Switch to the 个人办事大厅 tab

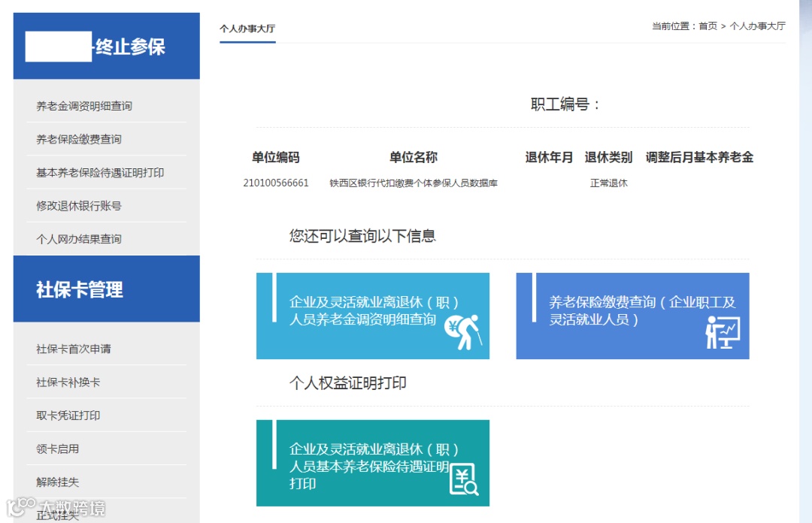247,29
